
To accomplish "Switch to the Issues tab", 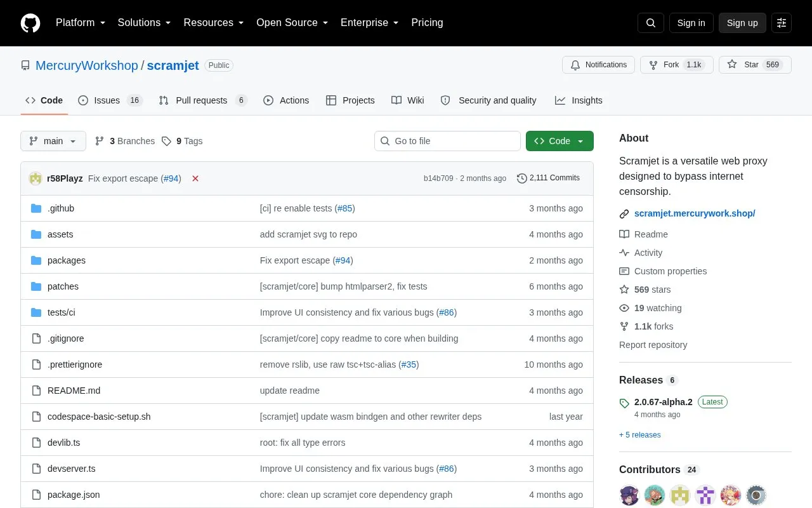I will (x=110, y=100).
